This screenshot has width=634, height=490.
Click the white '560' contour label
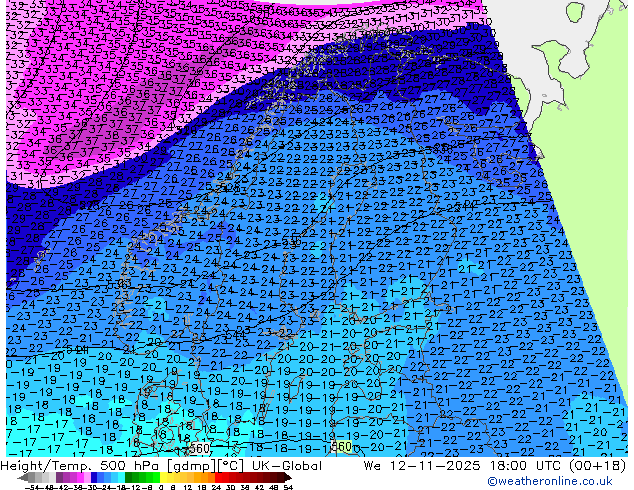click(200, 448)
